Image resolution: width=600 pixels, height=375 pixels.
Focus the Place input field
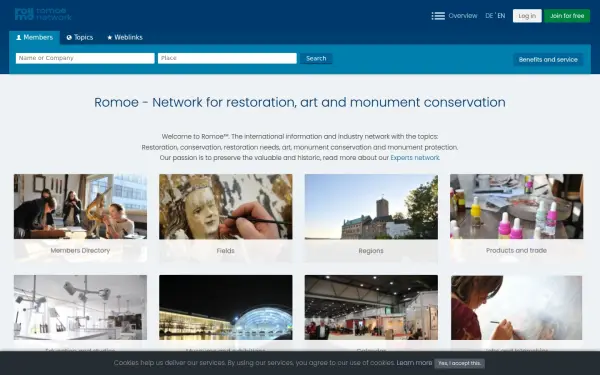pos(227,58)
